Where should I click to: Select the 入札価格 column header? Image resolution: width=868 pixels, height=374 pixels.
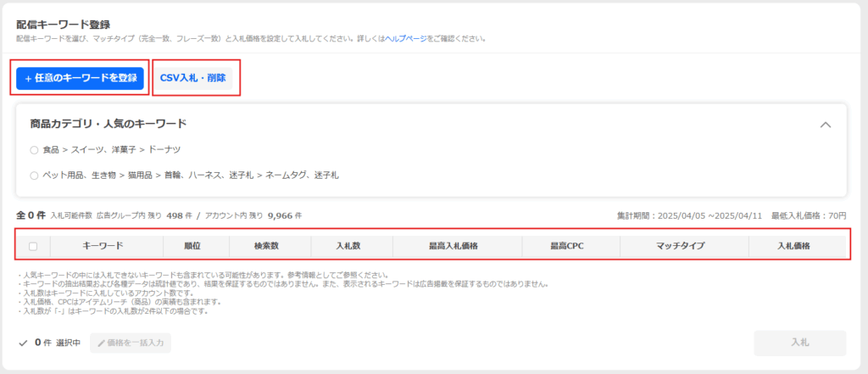click(793, 246)
